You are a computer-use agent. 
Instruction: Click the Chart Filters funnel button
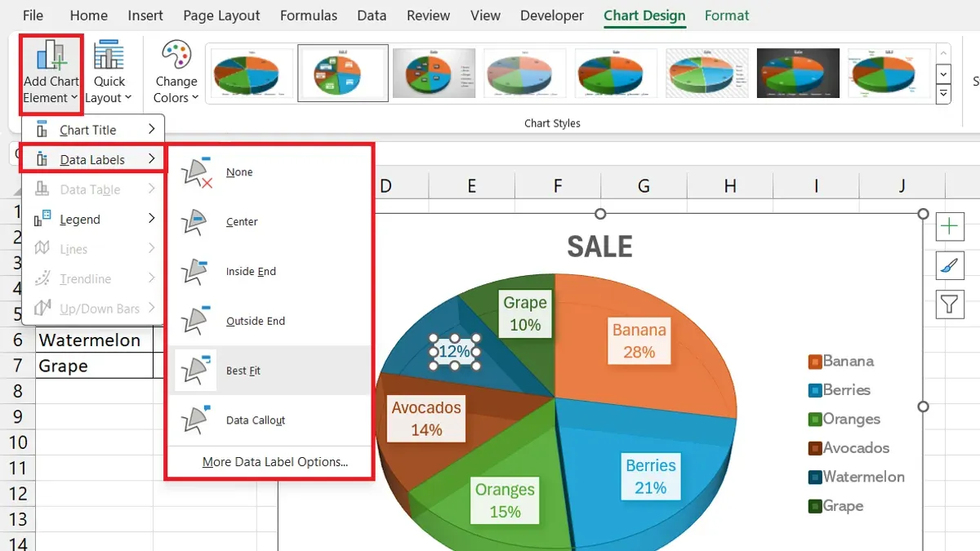coord(949,304)
